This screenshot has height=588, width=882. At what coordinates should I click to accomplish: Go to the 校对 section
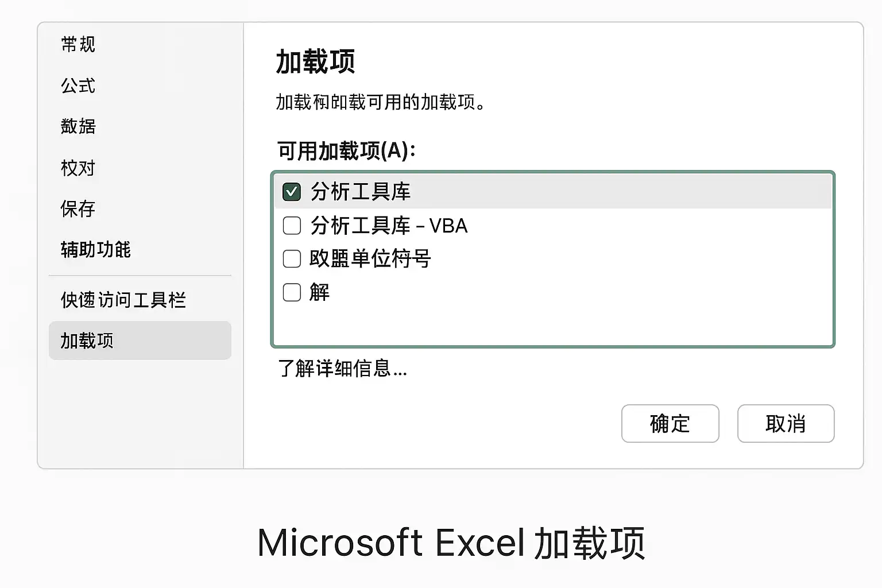(x=78, y=168)
